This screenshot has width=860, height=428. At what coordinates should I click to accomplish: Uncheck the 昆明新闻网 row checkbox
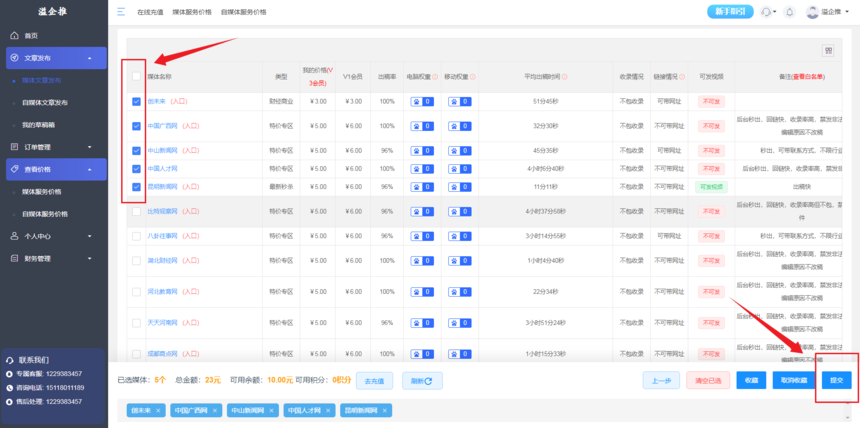pyautogui.click(x=137, y=187)
